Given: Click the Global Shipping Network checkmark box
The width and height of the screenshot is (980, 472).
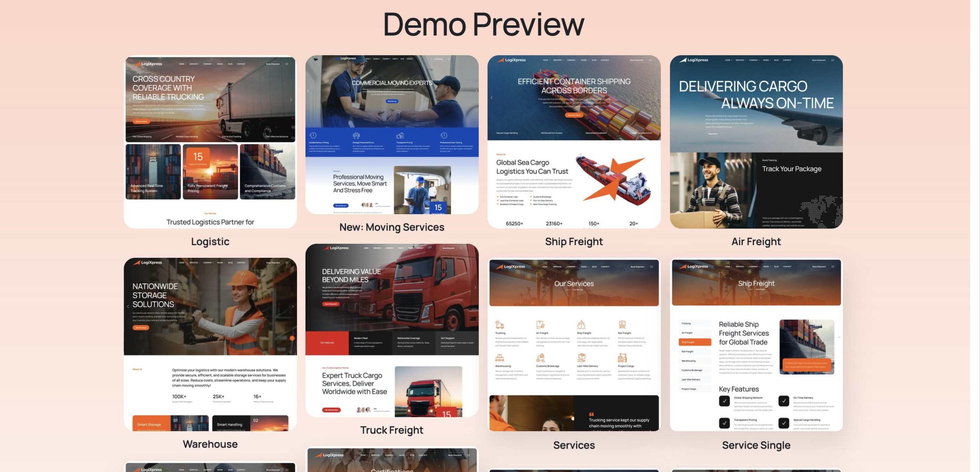Looking at the screenshot, I should [x=724, y=401].
